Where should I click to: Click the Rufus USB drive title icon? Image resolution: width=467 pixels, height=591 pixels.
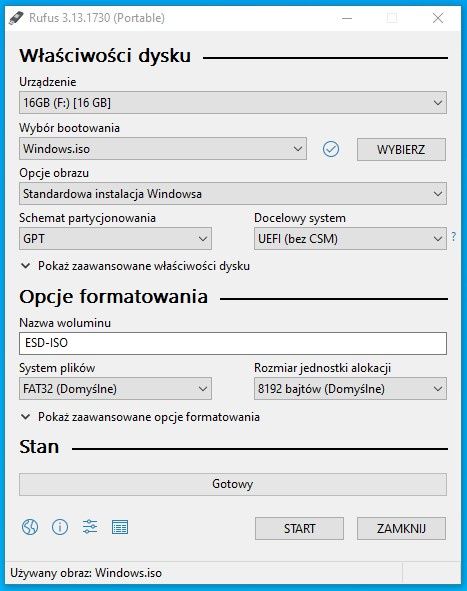coord(16,18)
